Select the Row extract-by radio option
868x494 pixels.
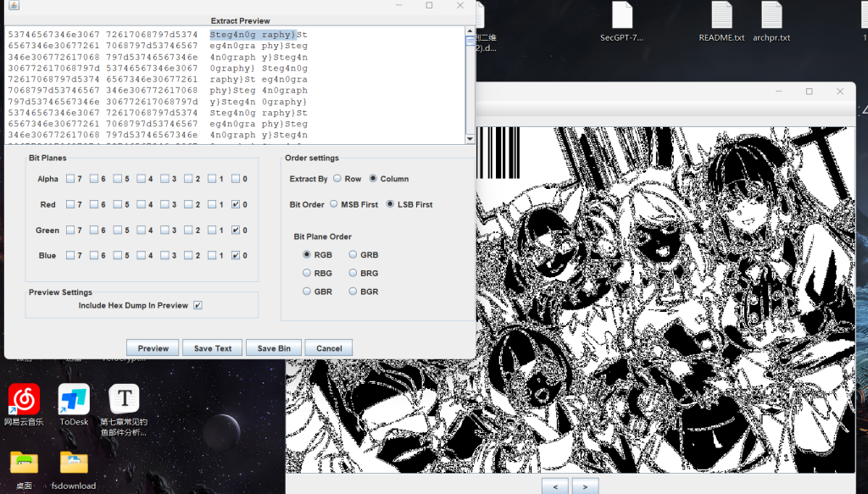[x=337, y=179]
